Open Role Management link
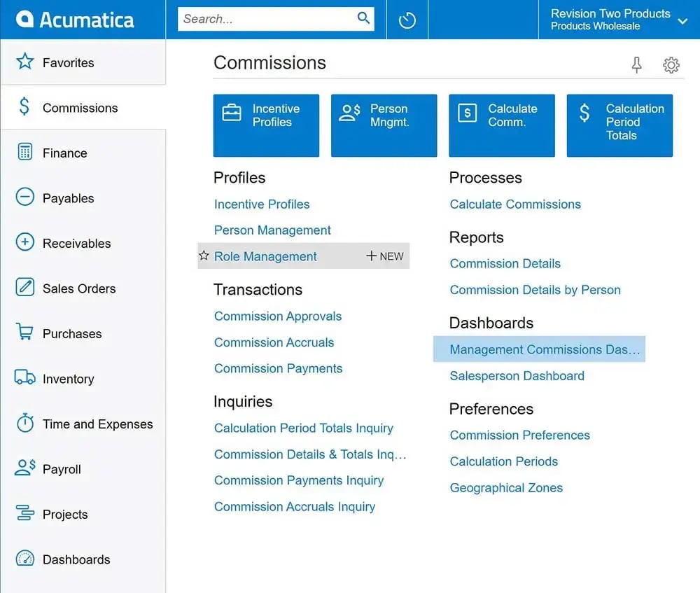The width and height of the screenshot is (700, 593). tap(265, 256)
